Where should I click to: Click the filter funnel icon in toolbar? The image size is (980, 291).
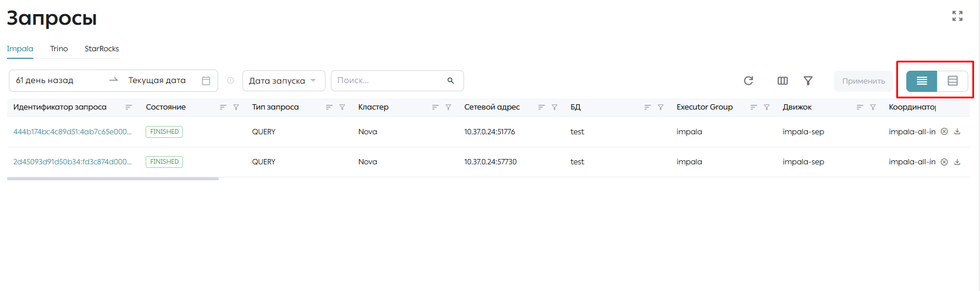(x=808, y=81)
